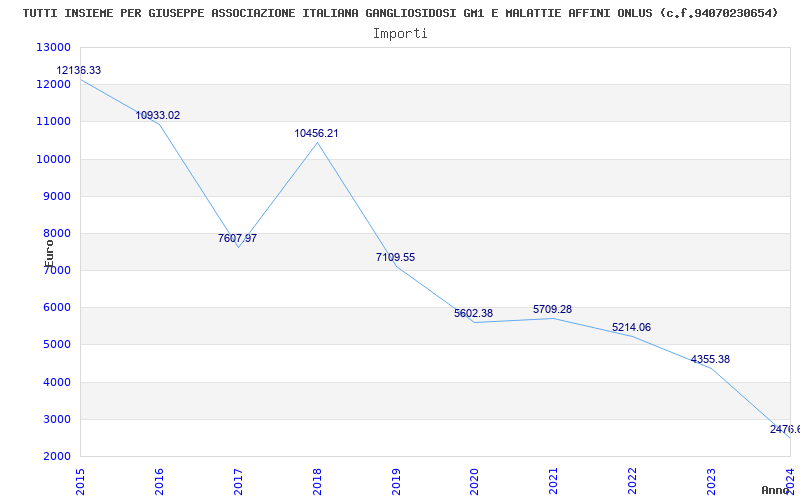Image resolution: width=800 pixels, height=500 pixels.
Task: Click y-axis tick 8000
Action: click(56, 234)
